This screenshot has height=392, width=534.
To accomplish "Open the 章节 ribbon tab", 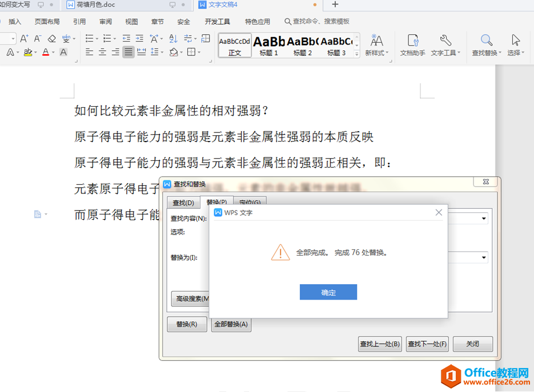I will click(157, 22).
